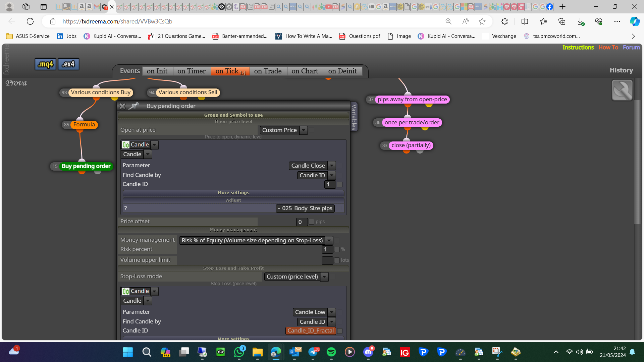Switch to the on Trade event tab

[x=268, y=71]
